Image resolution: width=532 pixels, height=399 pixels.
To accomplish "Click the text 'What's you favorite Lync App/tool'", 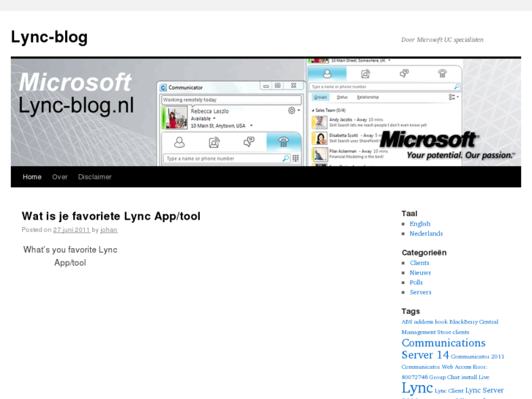I will (x=70, y=256).
